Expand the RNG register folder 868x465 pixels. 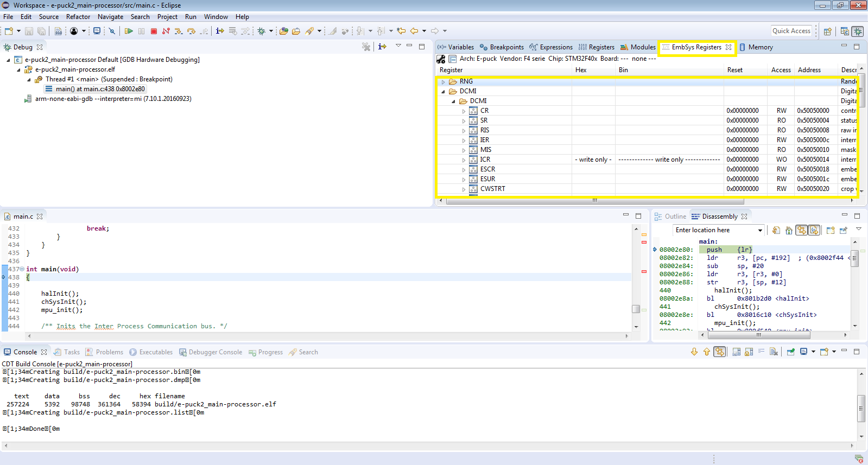(443, 82)
